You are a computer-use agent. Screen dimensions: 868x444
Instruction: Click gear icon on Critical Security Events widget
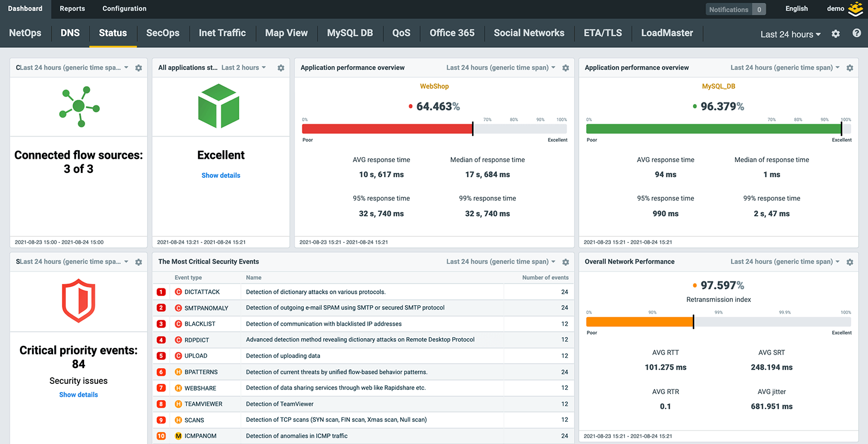click(x=565, y=262)
